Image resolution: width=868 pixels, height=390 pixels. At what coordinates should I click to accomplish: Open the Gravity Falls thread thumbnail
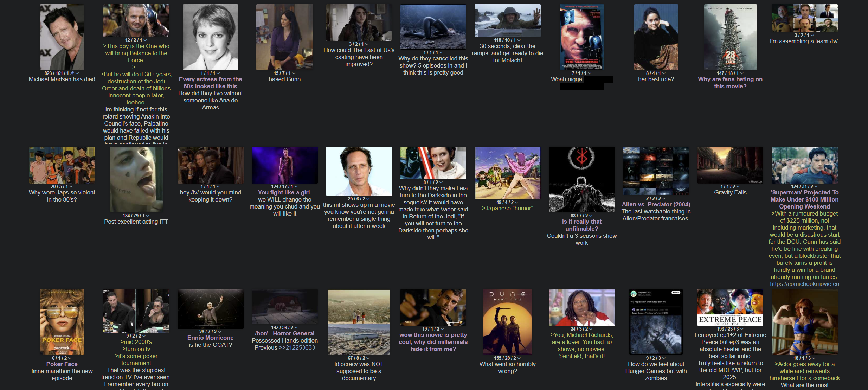click(x=730, y=165)
